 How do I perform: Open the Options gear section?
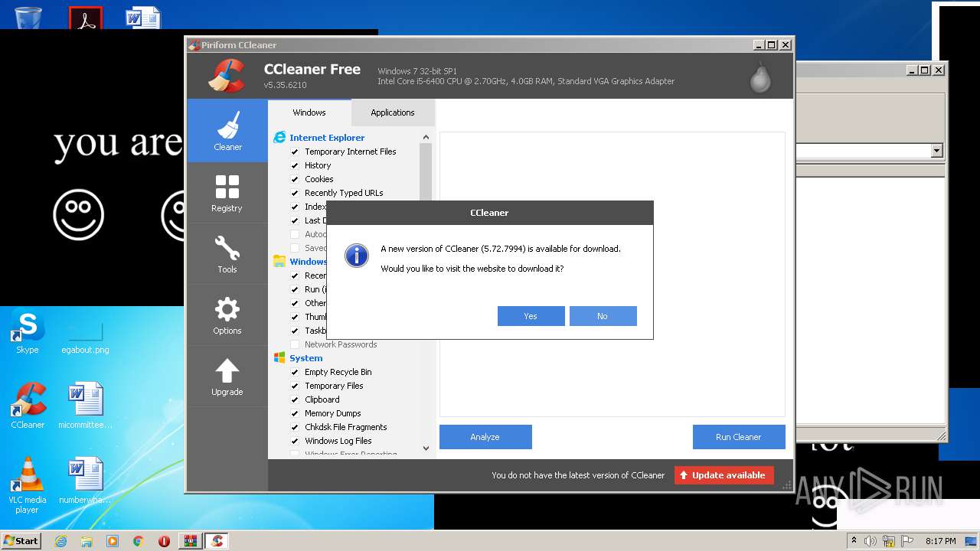point(227,315)
